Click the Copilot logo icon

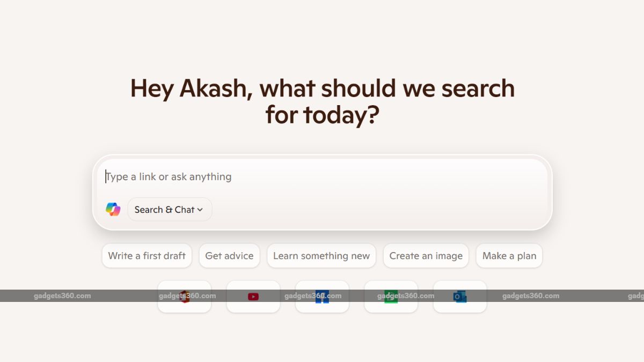(113, 210)
